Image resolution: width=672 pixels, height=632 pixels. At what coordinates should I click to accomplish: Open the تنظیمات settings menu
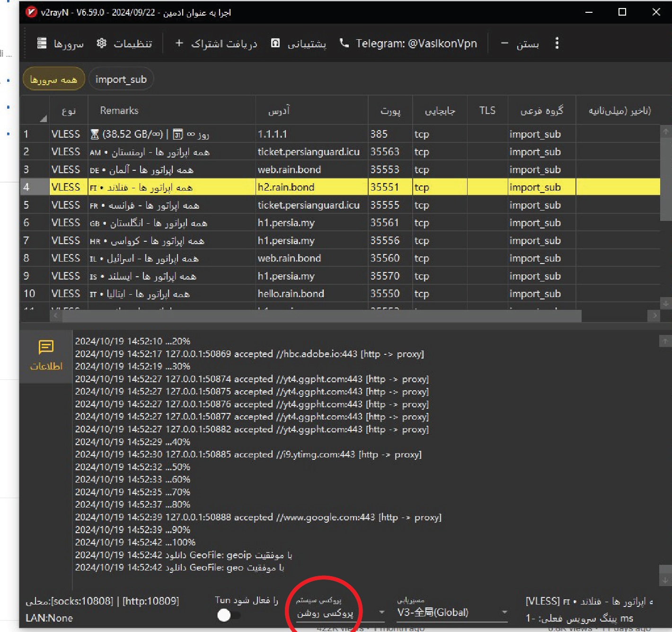click(x=124, y=44)
